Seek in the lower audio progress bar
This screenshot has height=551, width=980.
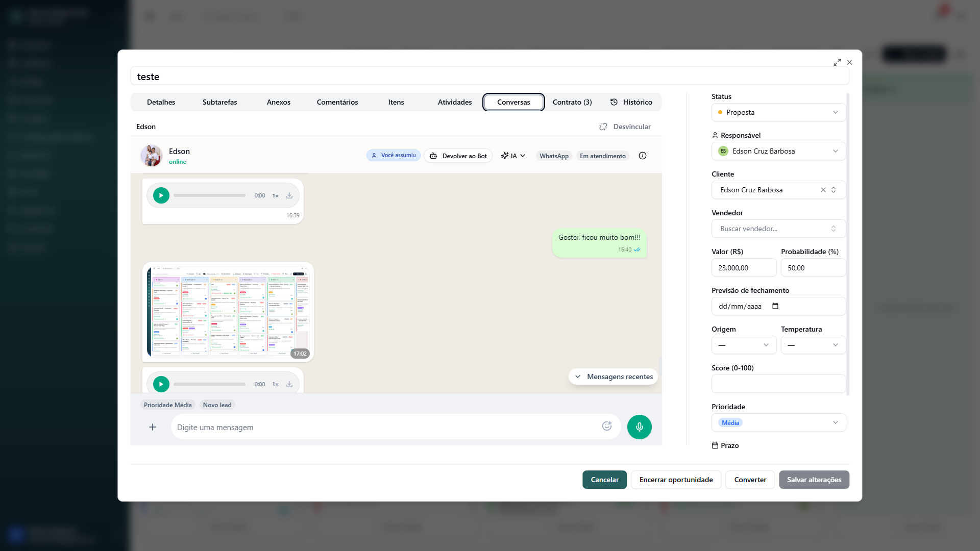[209, 384]
